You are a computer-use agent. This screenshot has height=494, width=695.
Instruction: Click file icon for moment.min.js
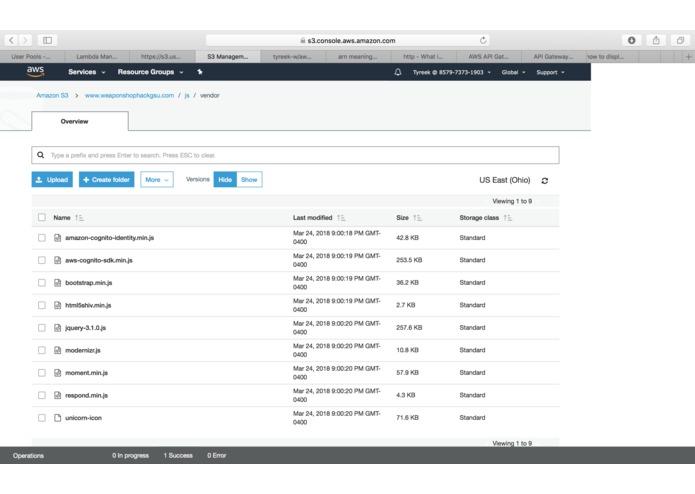tap(58, 373)
